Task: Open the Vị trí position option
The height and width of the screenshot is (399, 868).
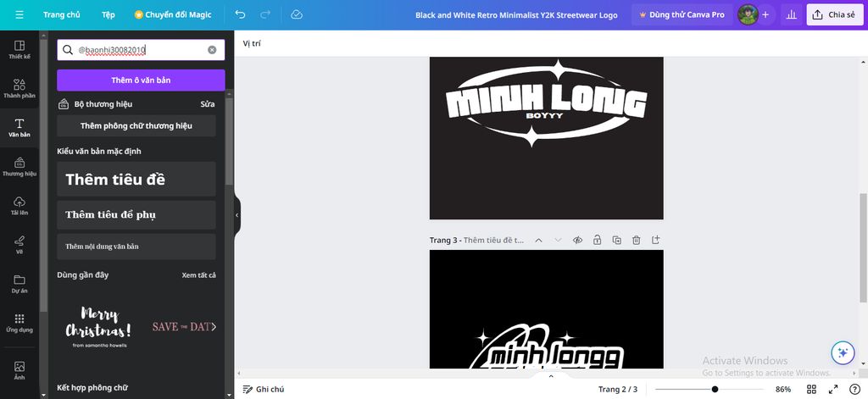Action: (x=252, y=44)
